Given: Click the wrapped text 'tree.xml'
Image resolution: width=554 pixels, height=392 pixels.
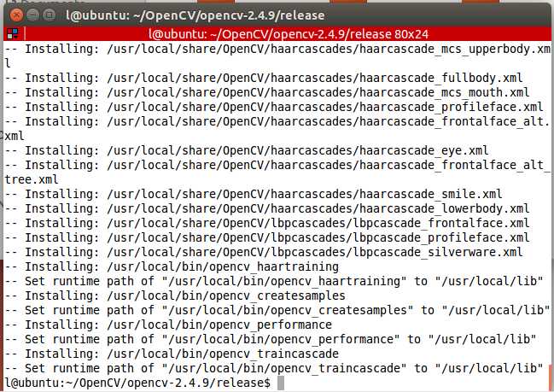Looking at the screenshot, I should click(x=32, y=179).
